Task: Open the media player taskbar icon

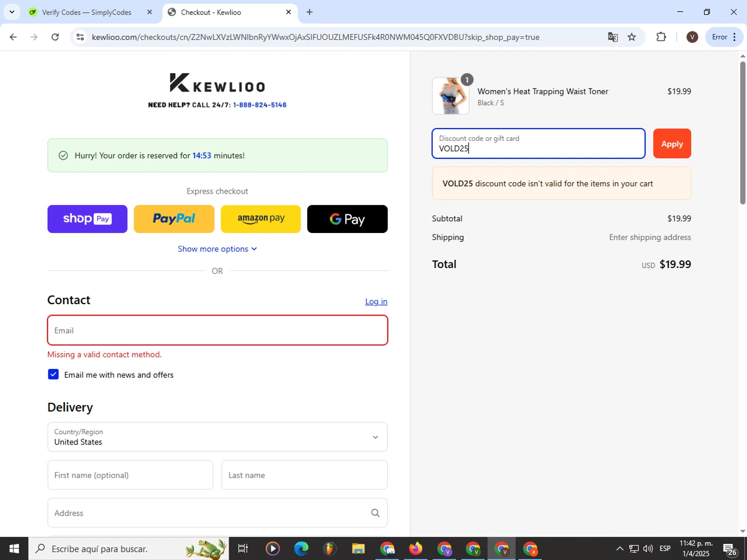Action: pos(272,549)
